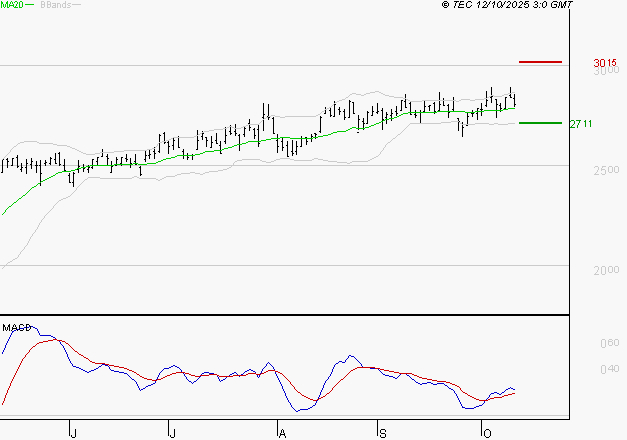Click the O month marker
This screenshot has height=440, width=627.
487,434
